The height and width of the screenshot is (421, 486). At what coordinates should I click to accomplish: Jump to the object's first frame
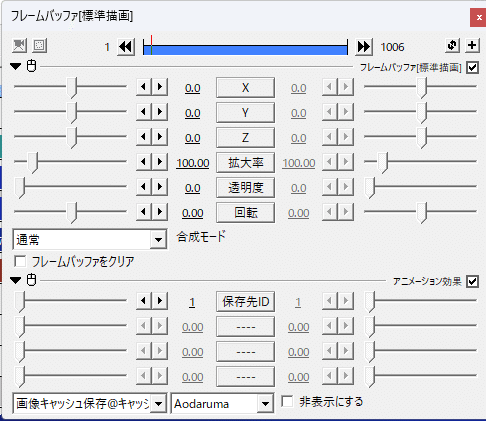126,47
